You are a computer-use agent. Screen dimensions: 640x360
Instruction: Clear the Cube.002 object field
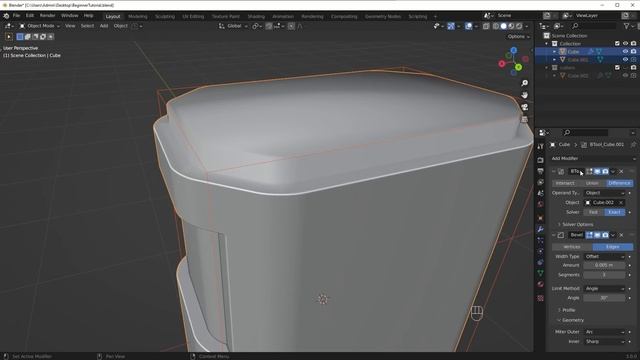tap(621, 202)
